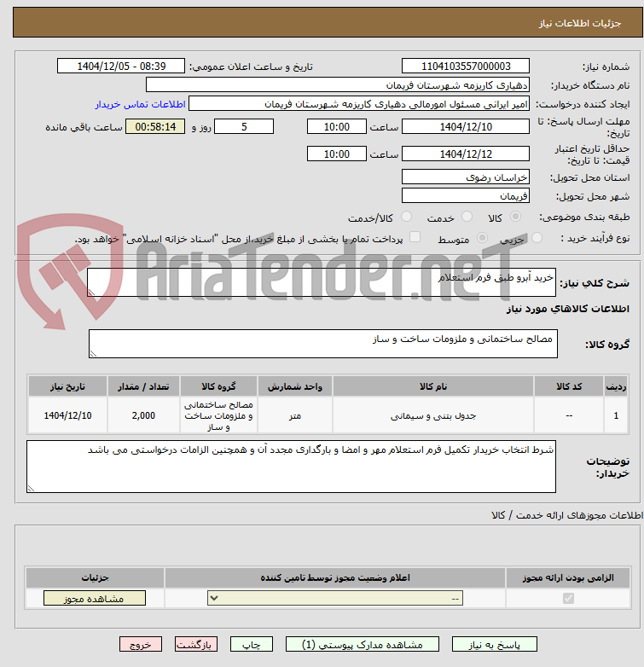Click نام دستگاه خریدار field

click(x=338, y=85)
